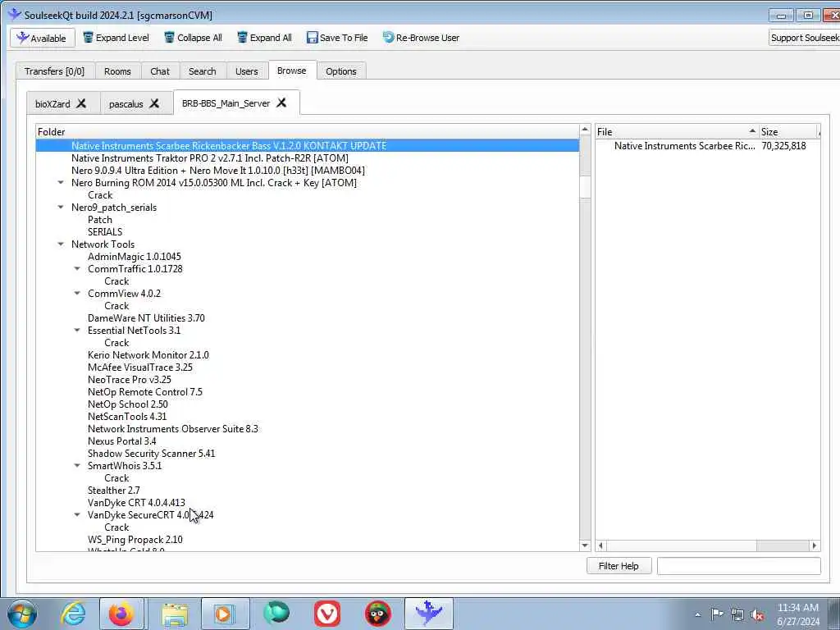Go to the Search tab
The height and width of the screenshot is (630, 840).
[x=203, y=71]
